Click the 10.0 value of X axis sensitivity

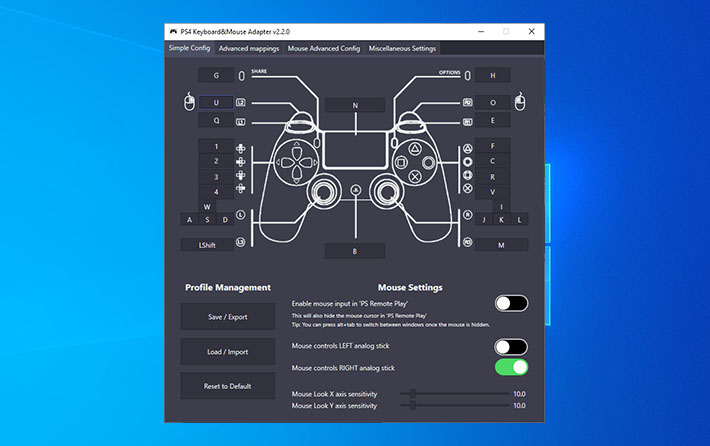point(519,394)
